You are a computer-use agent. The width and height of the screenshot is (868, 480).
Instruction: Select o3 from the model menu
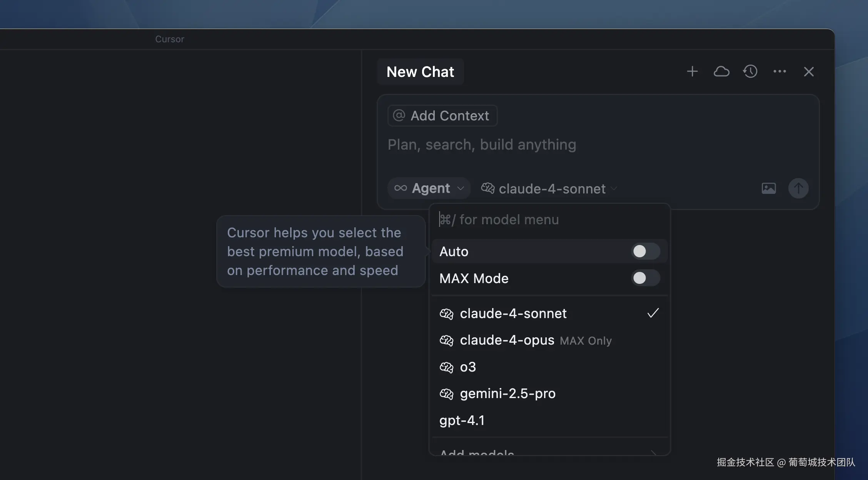[x=468, y=367]
